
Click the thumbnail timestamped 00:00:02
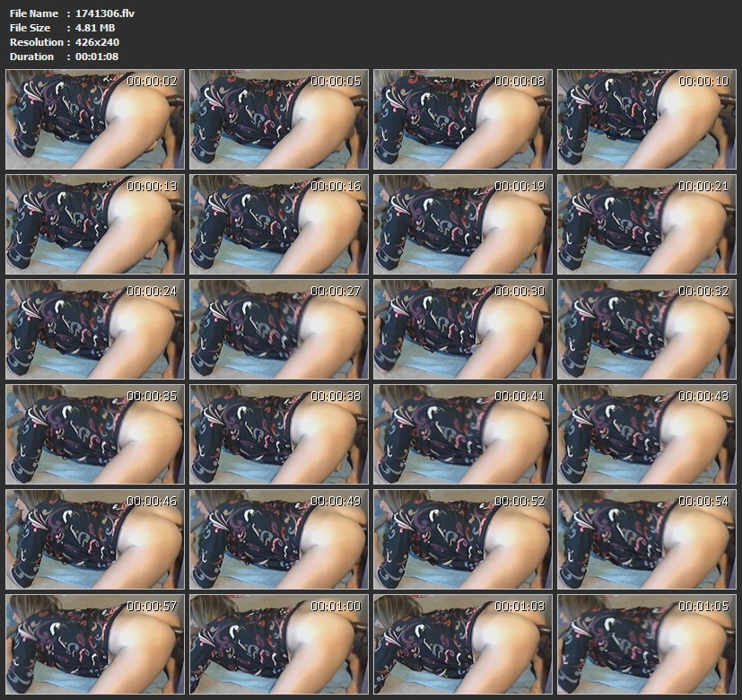[x=95, y=119]
